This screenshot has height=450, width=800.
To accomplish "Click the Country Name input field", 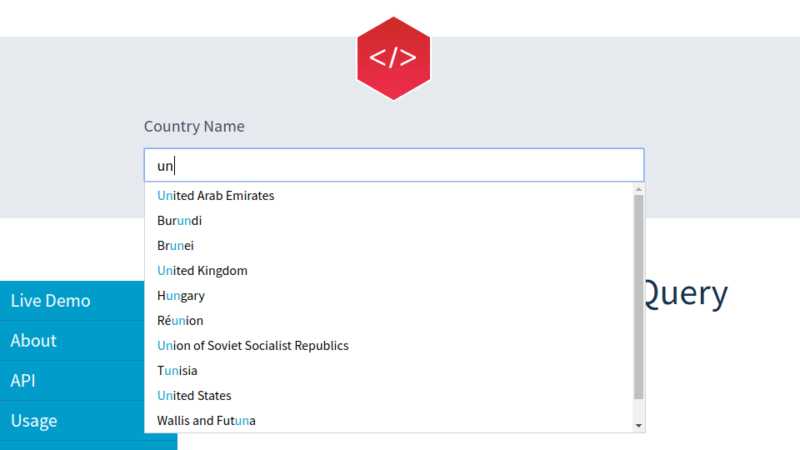I will [394, 165].
